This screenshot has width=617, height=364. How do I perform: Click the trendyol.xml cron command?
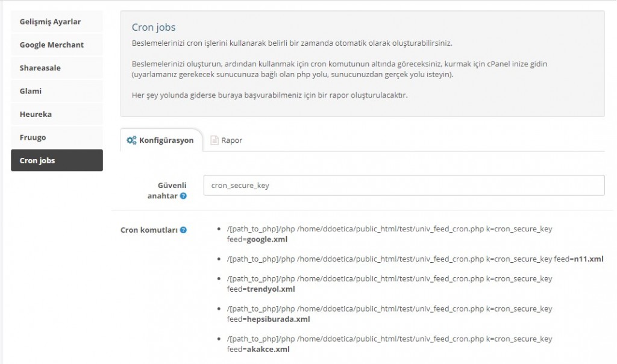coord(389,284)
